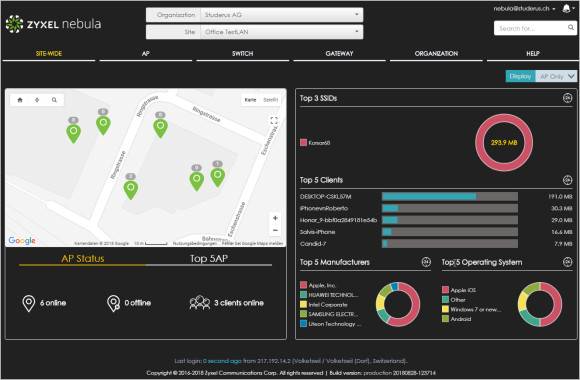This screenshot has width=580, height=380.
Task: Toggle the Apple iOS legend entry
Action: pos(459,290)
